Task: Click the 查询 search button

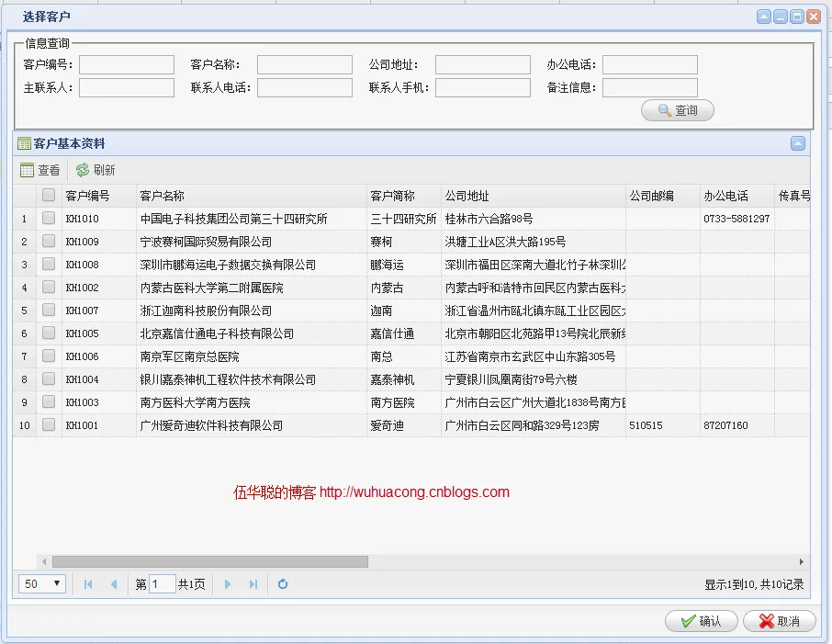Action: [x=678, y=110]
